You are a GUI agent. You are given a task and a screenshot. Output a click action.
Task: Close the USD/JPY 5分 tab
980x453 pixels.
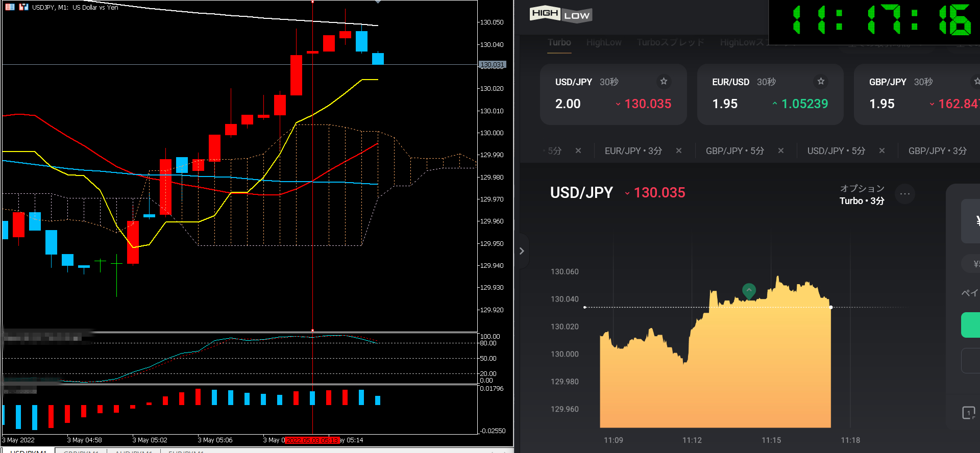882,150
